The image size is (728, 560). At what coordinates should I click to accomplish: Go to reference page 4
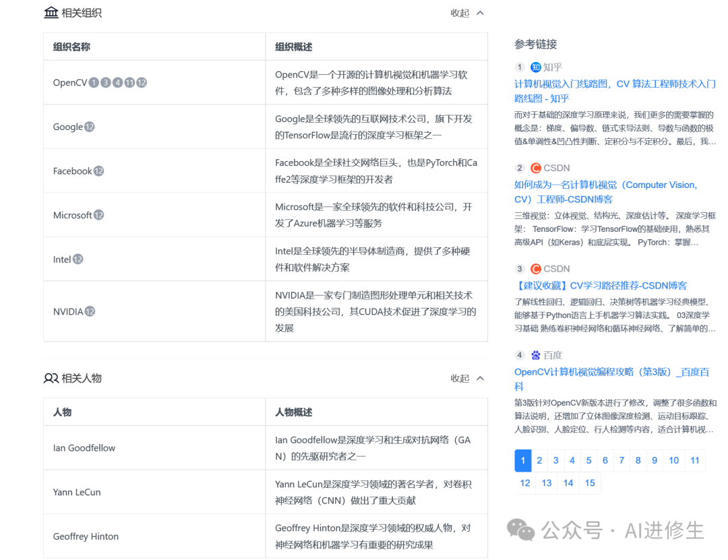[x=572, y=460]
